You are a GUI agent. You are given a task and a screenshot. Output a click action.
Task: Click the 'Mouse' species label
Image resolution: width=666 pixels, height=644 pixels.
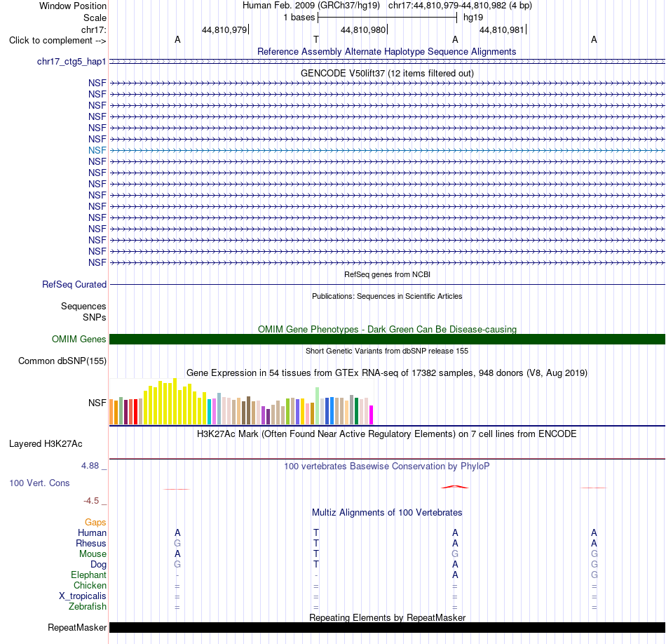point(93,554)
